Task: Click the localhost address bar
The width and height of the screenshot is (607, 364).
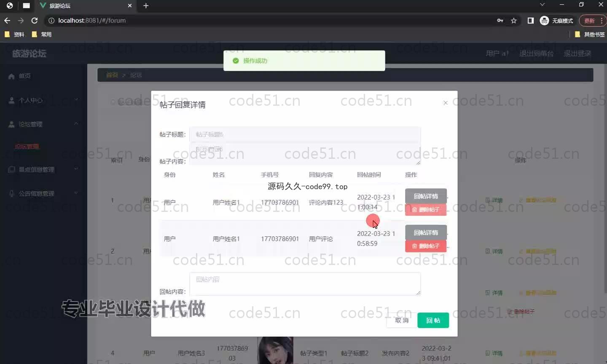Action: (270, 21)
